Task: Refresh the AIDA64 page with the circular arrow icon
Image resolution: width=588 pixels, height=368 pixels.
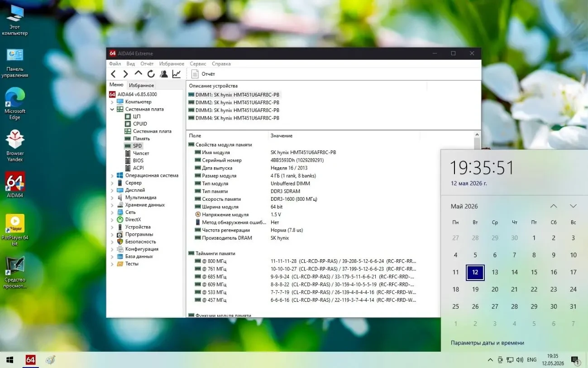Action: point(151,74)
